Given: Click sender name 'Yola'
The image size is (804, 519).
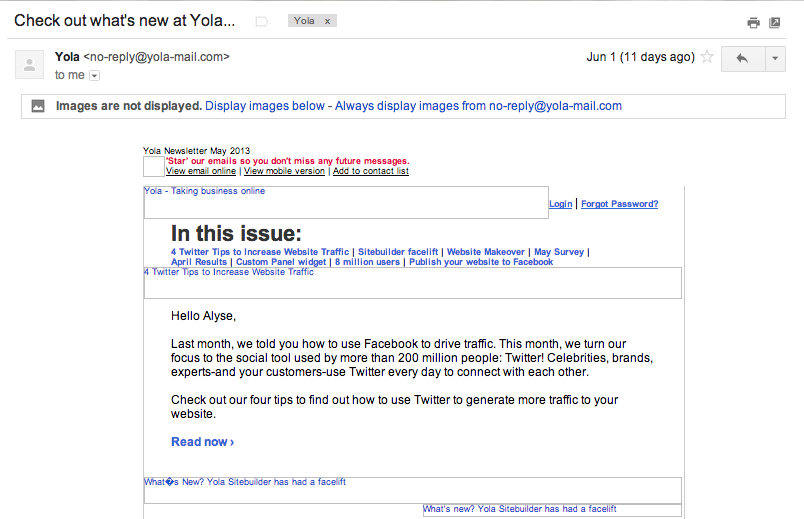Looking at the screenshot, I should coord(67,57).
